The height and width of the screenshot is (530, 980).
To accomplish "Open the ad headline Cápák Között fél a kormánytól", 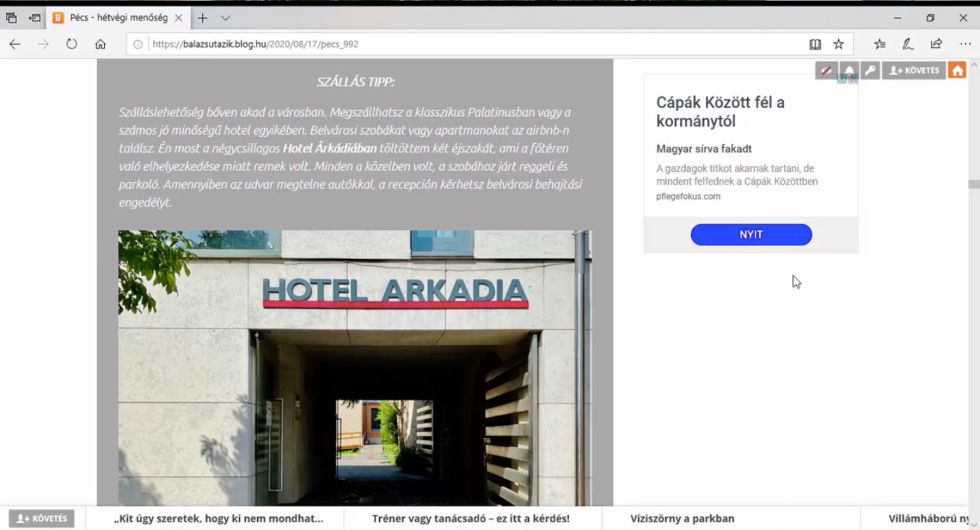I will pyautogui.click(x=720, y=112).
